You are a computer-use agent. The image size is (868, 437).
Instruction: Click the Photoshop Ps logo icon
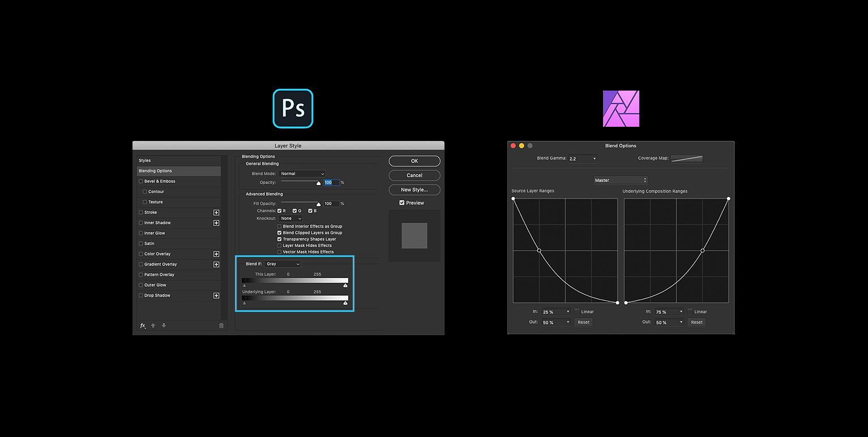click(293, 109)
